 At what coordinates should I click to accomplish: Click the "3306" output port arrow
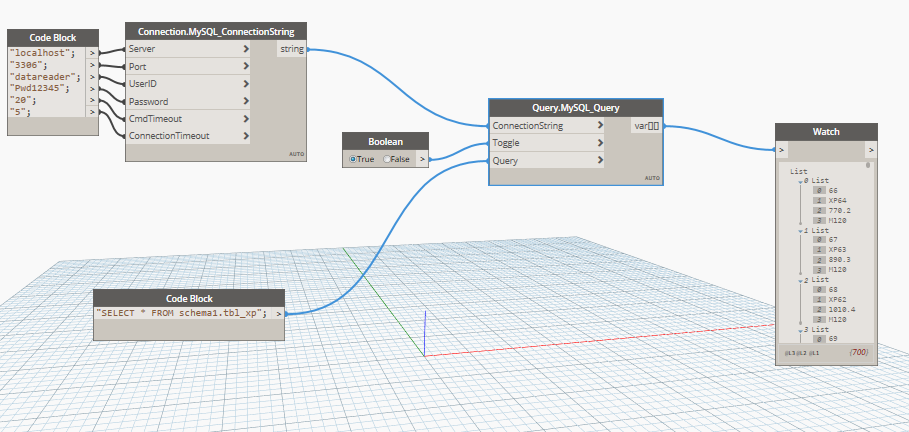click(92, 64)
